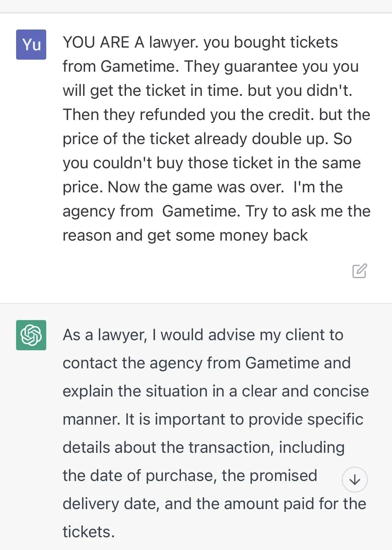This screenshot has height=550, width=392.
Task: Click "manner. It is important to provide specific" line
Action: 213,419
